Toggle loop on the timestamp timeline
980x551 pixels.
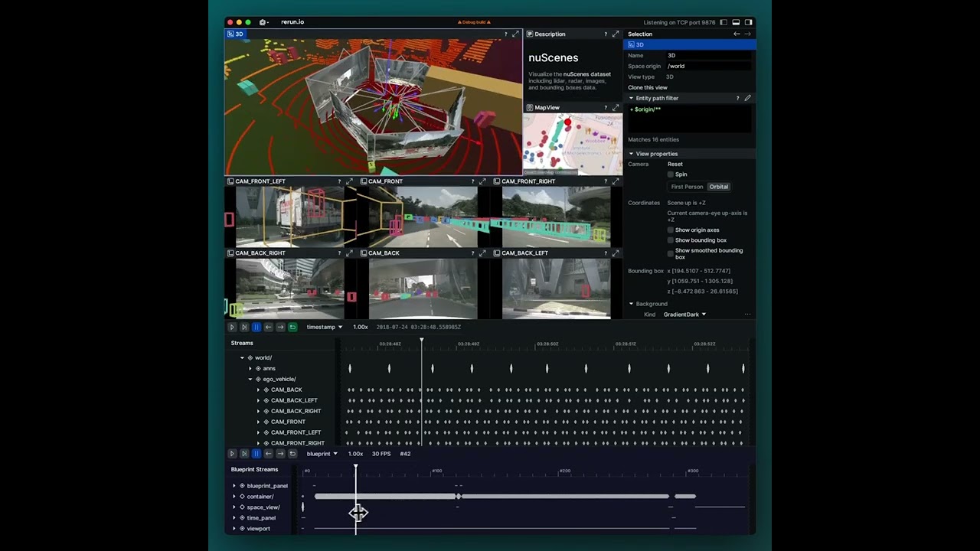pyautogui.click(x=292, y=327)
